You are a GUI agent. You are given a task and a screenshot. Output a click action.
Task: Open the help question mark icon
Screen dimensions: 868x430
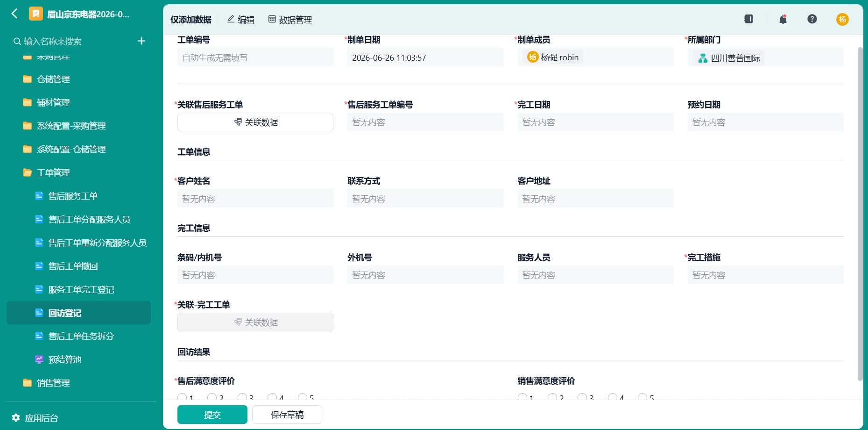[x=812, y=19]
